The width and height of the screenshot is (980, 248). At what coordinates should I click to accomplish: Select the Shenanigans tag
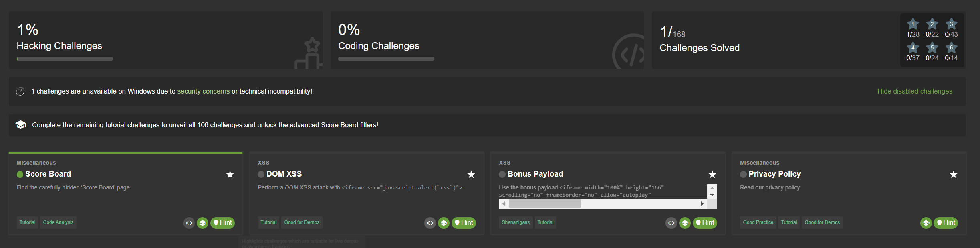(516, 222)
